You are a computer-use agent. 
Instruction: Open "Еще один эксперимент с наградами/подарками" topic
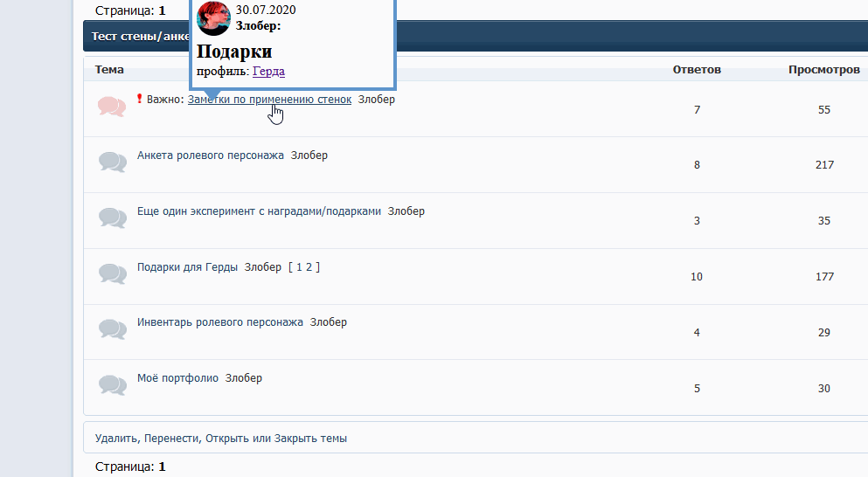coord(259,211)
